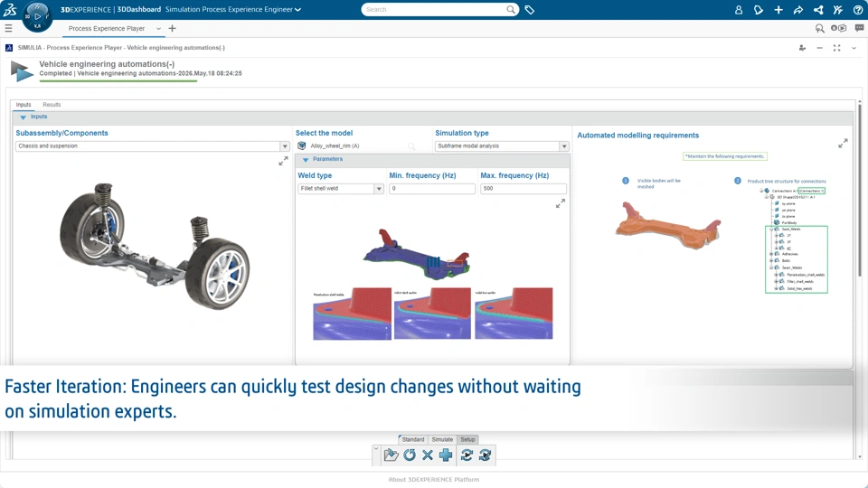This screenshot has width=868, height=488.
Task: Click the Alloy_wheel_rim model icon
Action: pos(302,145)
